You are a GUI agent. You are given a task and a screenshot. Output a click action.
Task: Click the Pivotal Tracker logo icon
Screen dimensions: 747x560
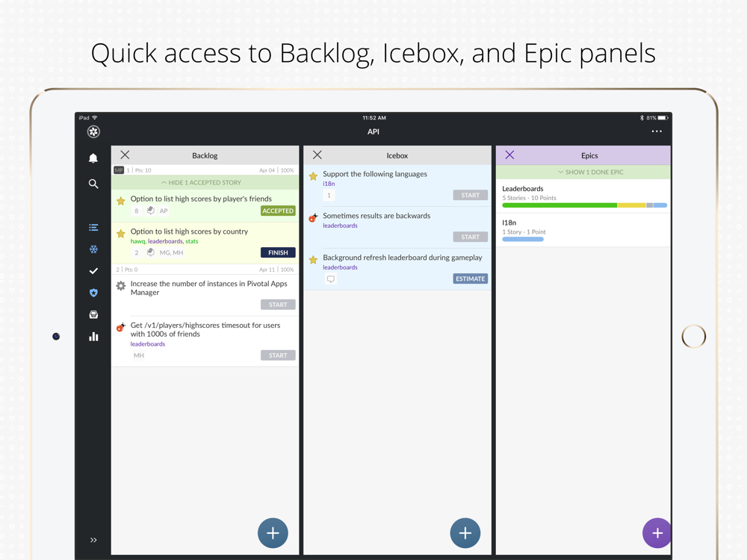click(x=93, y=131)
